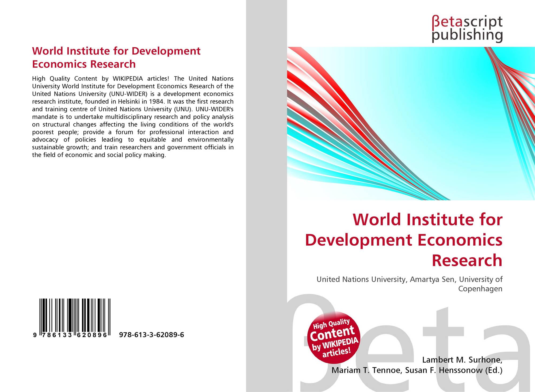Click the subtitle United Nations University, Amartya Sen

(x=410, y=284)
